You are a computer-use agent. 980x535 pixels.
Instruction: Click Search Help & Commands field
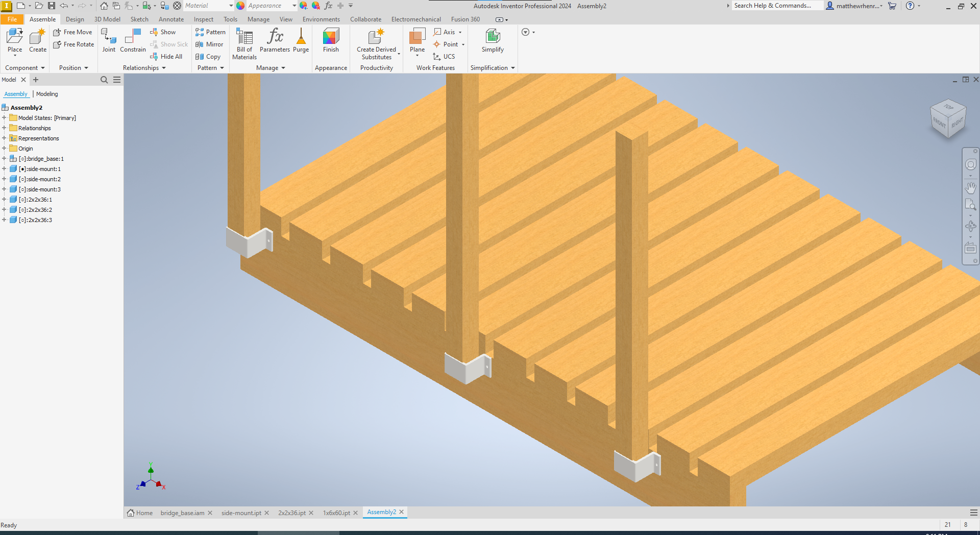(x=776, y=6)
